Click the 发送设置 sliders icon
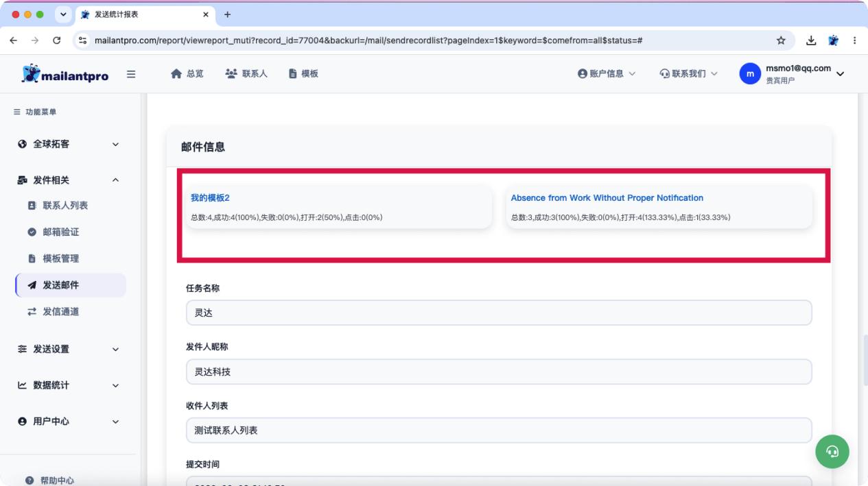 (22, 349)
